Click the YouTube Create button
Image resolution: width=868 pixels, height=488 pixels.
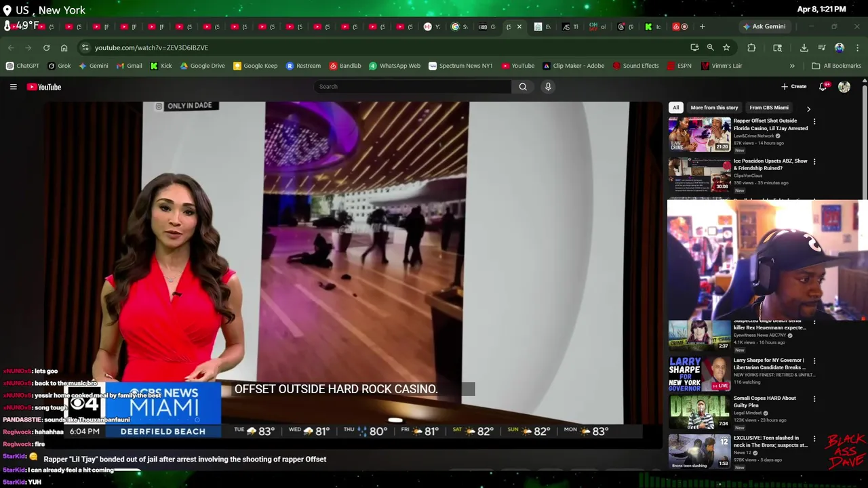tap(793, 87)
